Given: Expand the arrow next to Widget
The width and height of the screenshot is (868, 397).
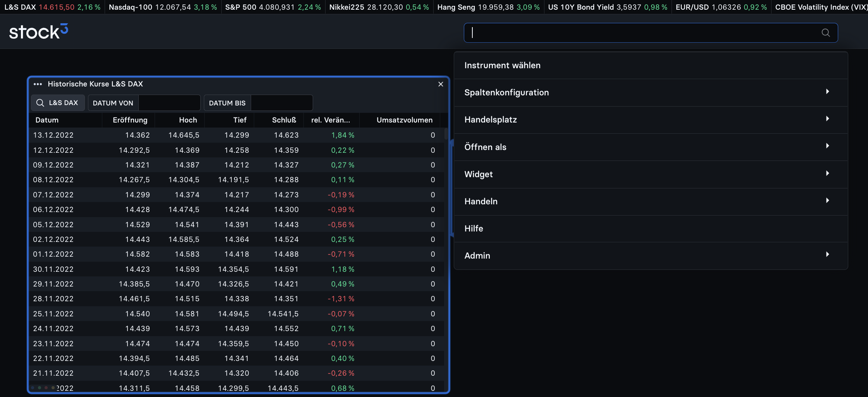Looking at the screenshot, I should pyautogui.click(x=827, y=173).
